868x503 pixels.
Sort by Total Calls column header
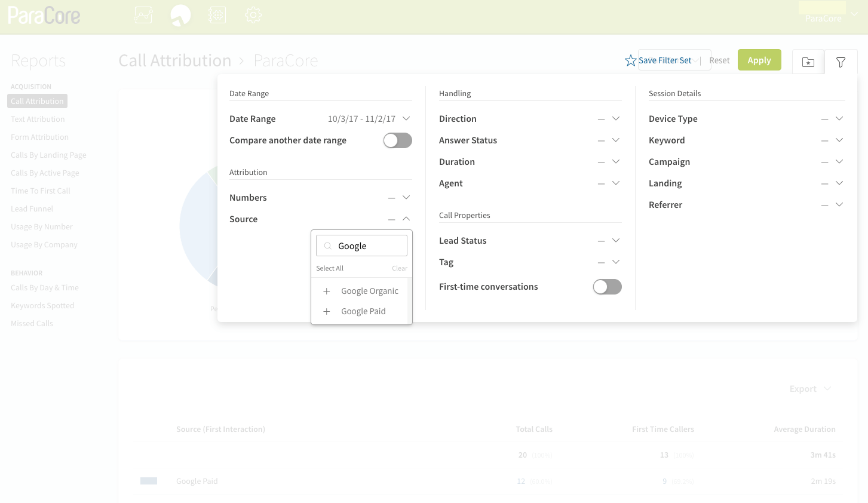pos(534,429)
